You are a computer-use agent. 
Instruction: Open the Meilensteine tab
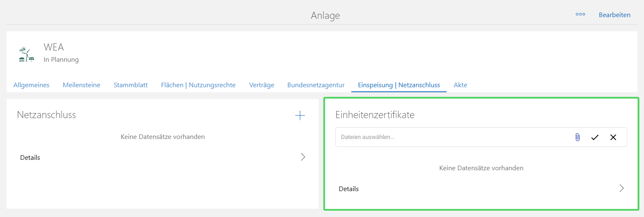(x=82, y=85)
